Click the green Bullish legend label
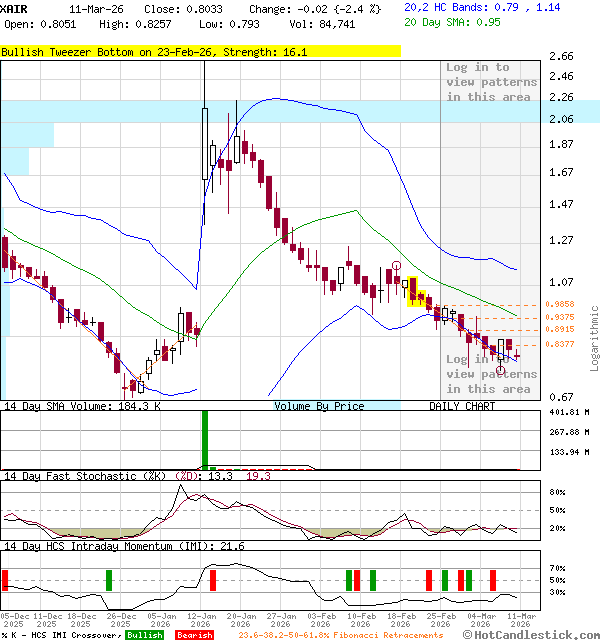This screenshot has height=640, width=600. (x=145, y=635)
